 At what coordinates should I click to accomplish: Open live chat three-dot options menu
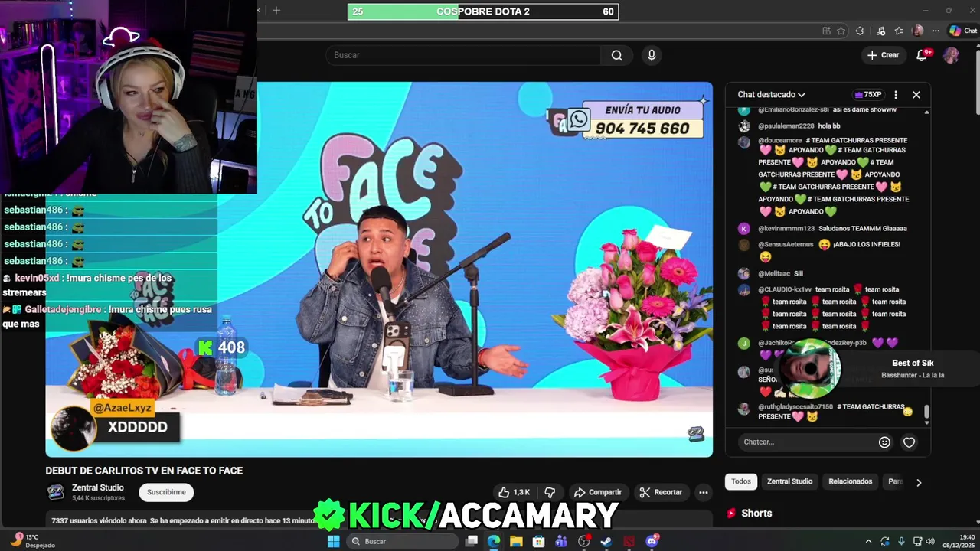pos(896,95)
